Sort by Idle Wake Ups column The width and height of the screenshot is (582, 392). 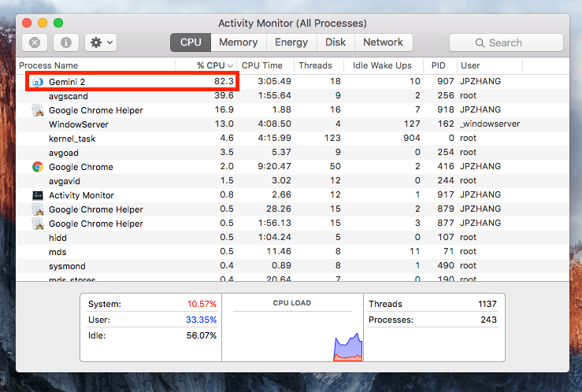384,65
